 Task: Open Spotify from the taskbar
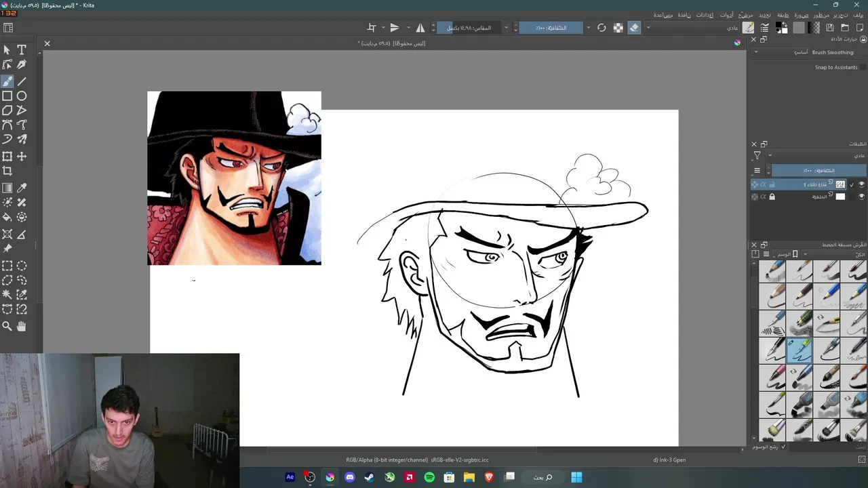[429, 477]
